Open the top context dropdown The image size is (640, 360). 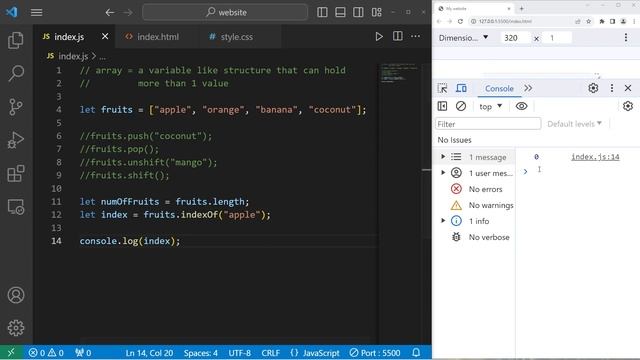[490, 106]
